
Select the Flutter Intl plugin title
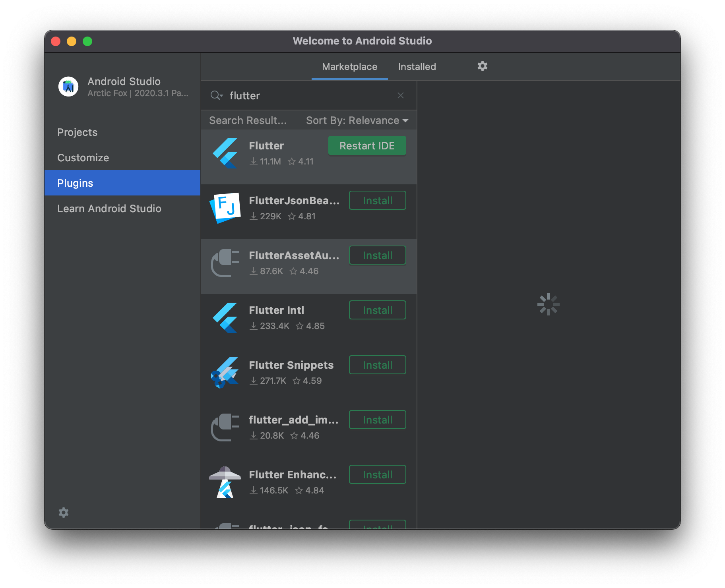pyautogui.click(x=277, y=310)
